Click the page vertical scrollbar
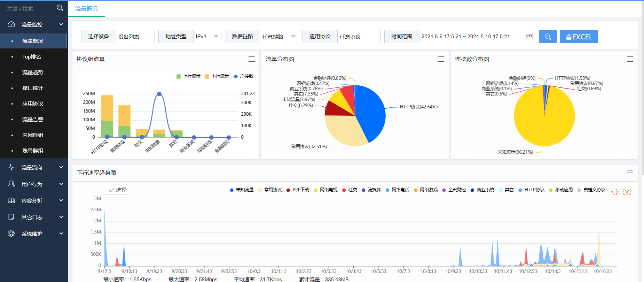Viewport: 644px width, 282px height. click(643, 87)
